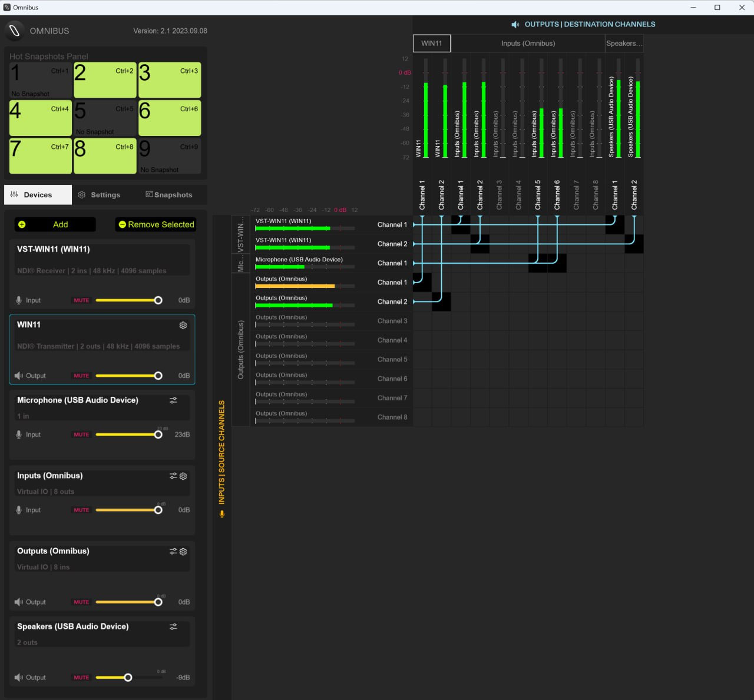Click gear icon on Inputs (Omnibus) device
This screenshot has height=700, width=754.
pyautogui.click(x=183, y=476)
